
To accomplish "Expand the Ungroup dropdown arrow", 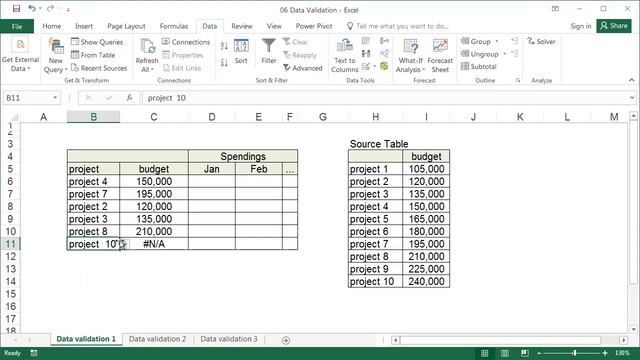I will click(x=504, y=54).
